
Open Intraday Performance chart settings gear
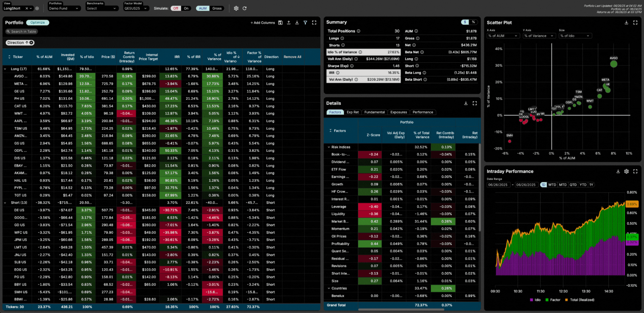click(x=626, y=171)
